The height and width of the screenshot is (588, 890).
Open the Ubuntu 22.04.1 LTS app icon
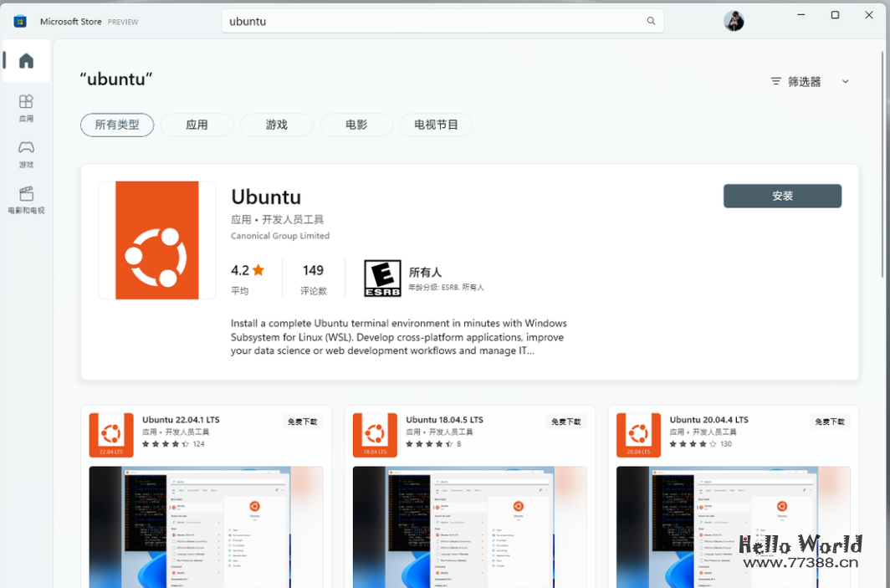click(x=111, y=435)
